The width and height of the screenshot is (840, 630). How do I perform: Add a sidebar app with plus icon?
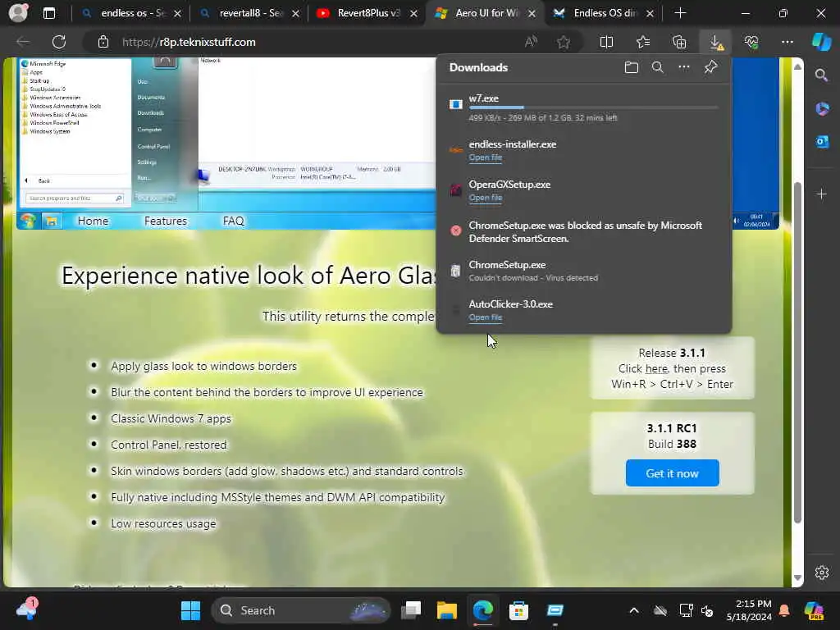pos(822,194)
